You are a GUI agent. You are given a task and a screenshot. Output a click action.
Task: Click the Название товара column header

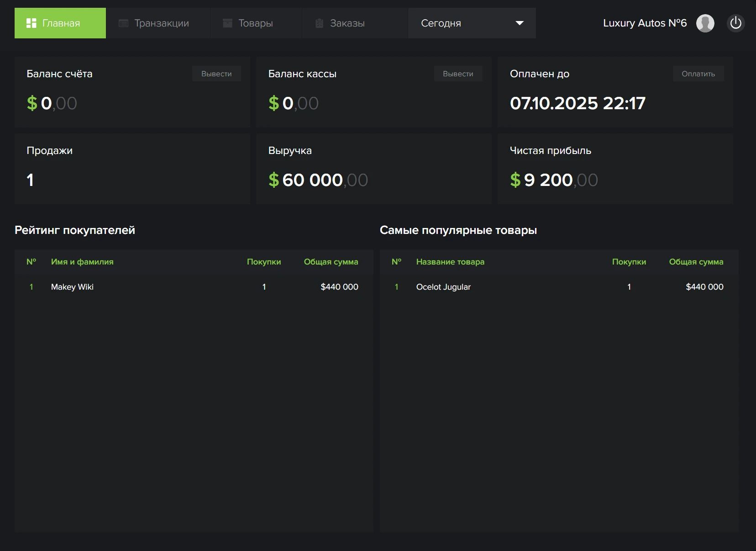[x=450, y=262]
